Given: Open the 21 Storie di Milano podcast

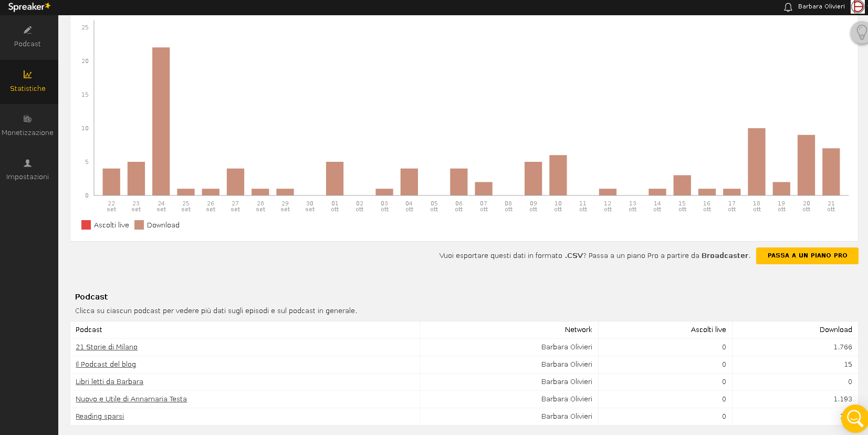Looking at the screenshot, I should click(x=107, y=347).
